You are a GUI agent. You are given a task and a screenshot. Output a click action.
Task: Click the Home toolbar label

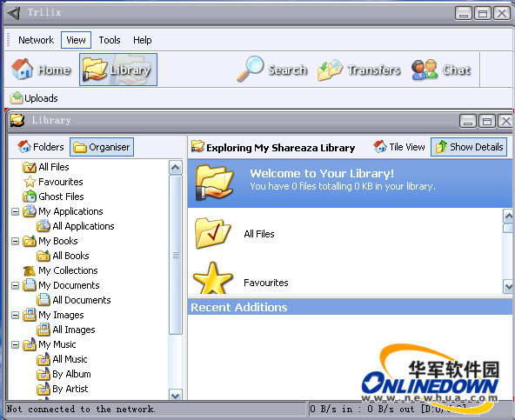tap(54, 70)
